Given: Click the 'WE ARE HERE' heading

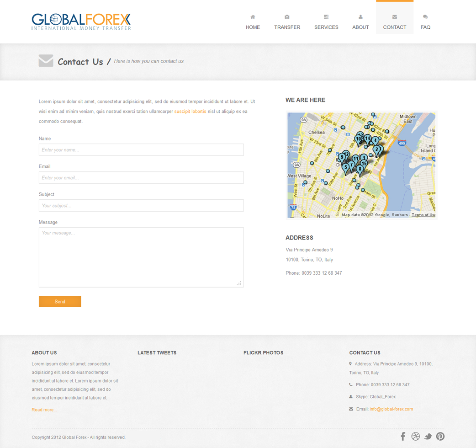Looking at the screenshot, I should point(305,100).
